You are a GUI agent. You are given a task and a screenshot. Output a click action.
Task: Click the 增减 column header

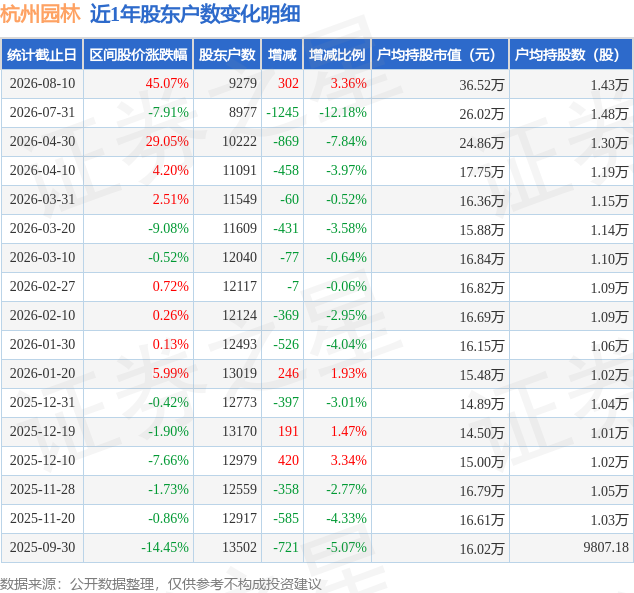pyautogui.click(x=282, y=55)
